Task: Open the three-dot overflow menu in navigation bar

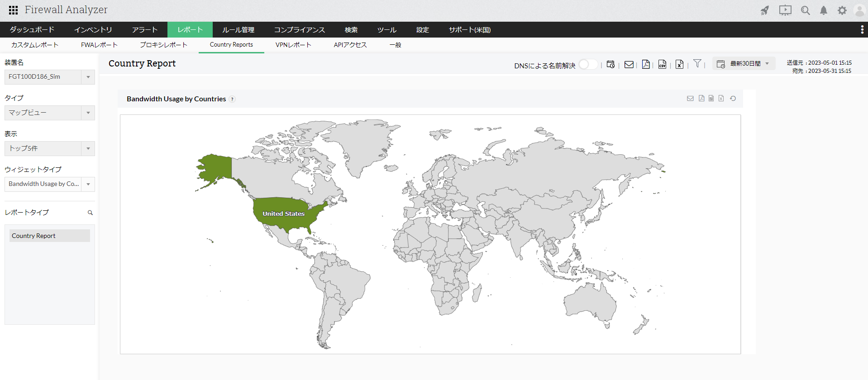Action: tap(862, 29)
